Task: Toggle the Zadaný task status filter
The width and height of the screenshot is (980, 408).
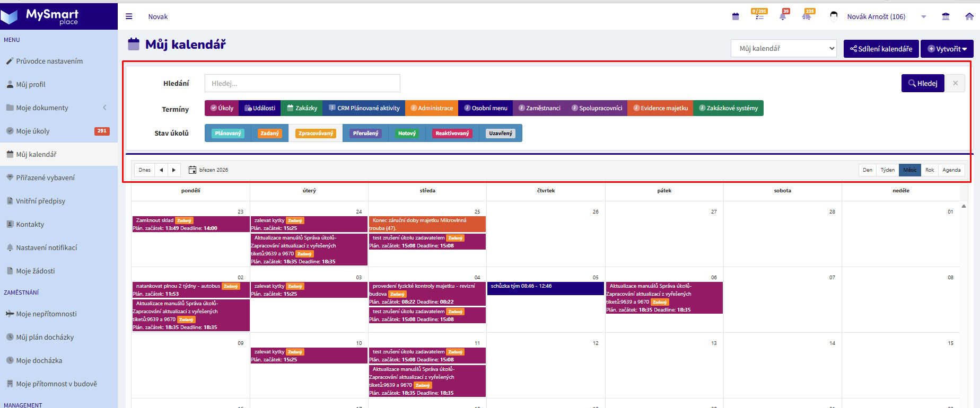Action: 269,134
